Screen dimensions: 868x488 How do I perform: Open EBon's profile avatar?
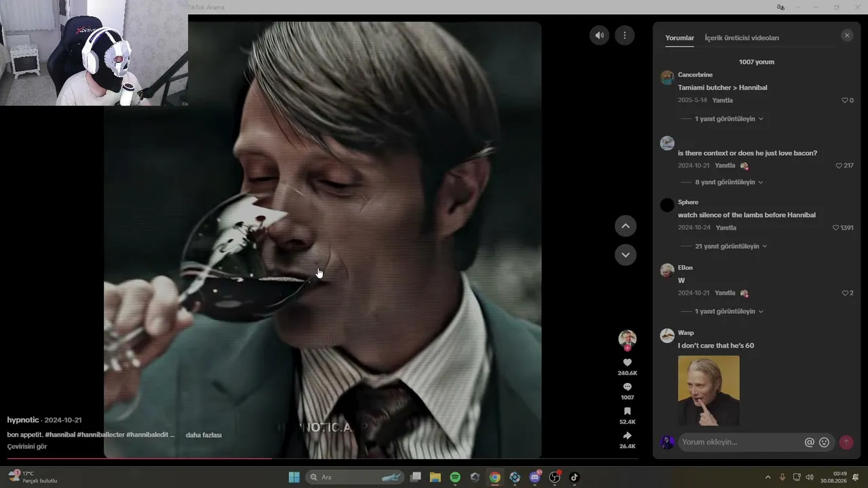[x=667, y=270]
